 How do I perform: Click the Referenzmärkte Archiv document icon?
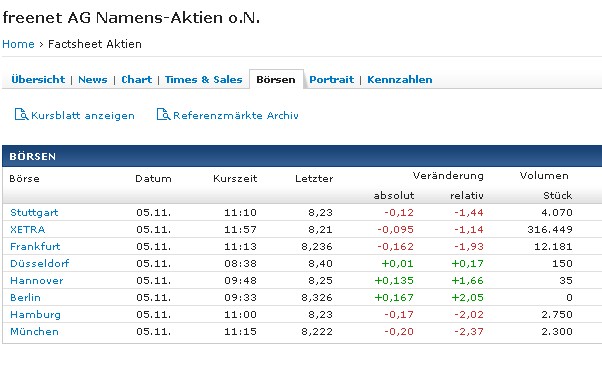163,114
